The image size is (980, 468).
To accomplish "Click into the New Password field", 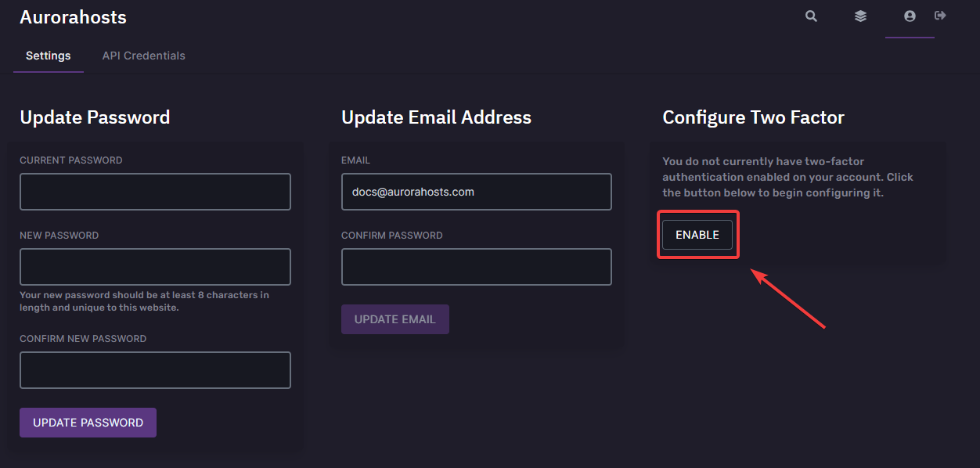I will pyautogui.click(x=155, y=267).
